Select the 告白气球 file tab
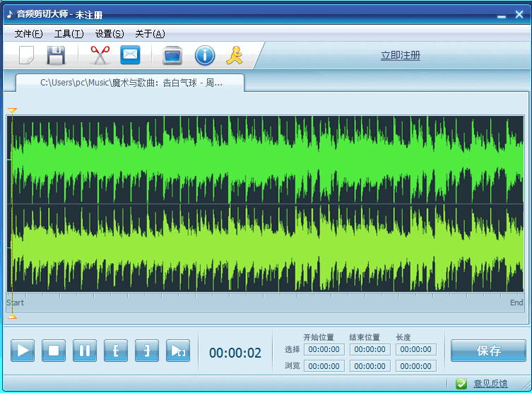Viewport: 532px width, 393px height. tap(130, 83)
